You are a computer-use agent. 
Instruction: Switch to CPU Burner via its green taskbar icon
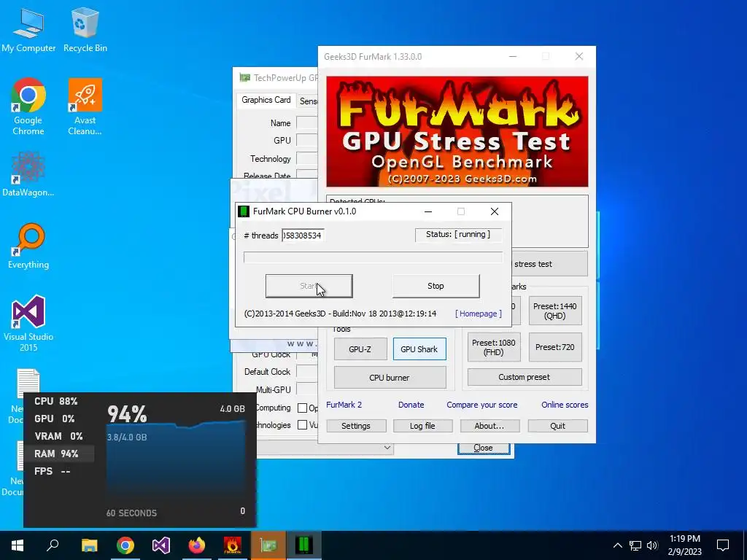(304, 545)
